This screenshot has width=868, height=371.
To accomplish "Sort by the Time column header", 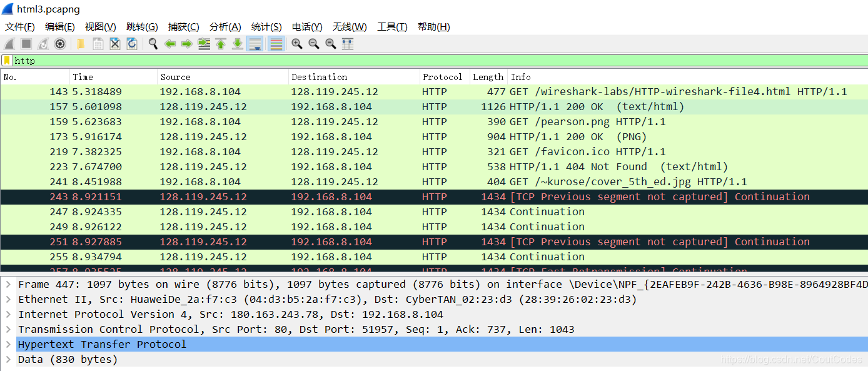I will pyautogui.click(x=113, y=77).
